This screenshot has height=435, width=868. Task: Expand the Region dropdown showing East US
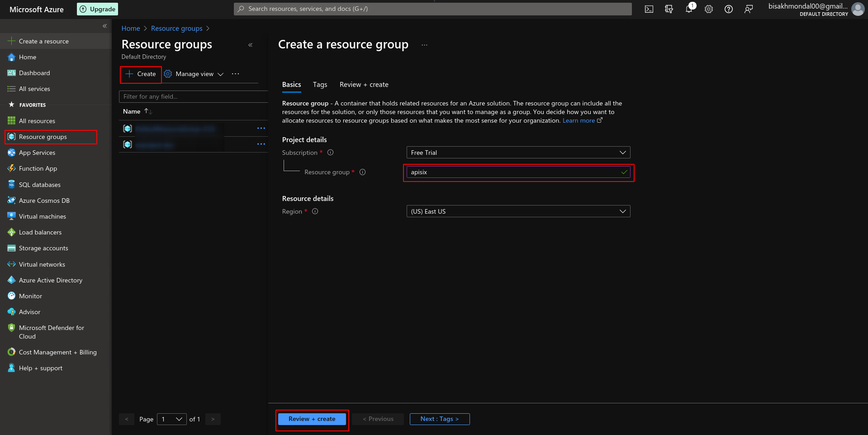click(518, 211)
